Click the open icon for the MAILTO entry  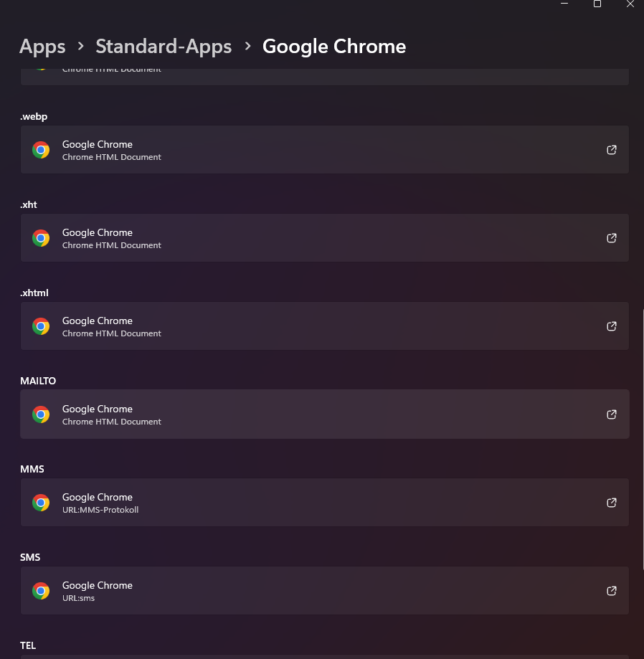612,414
